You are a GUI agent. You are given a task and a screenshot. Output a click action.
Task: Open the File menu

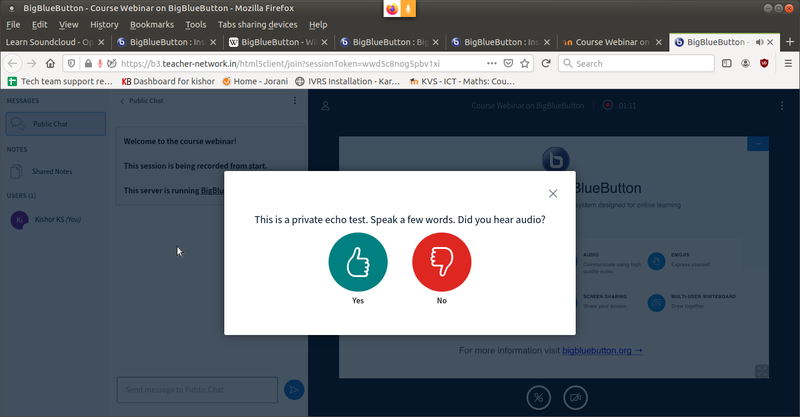click(x=13, y=24)
